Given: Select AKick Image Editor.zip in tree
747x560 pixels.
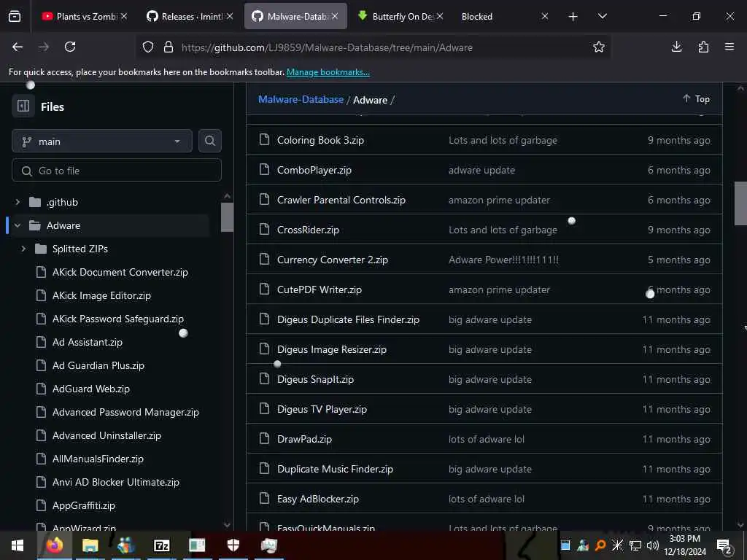Looking at the screenshot, I should tap(101, 295).
